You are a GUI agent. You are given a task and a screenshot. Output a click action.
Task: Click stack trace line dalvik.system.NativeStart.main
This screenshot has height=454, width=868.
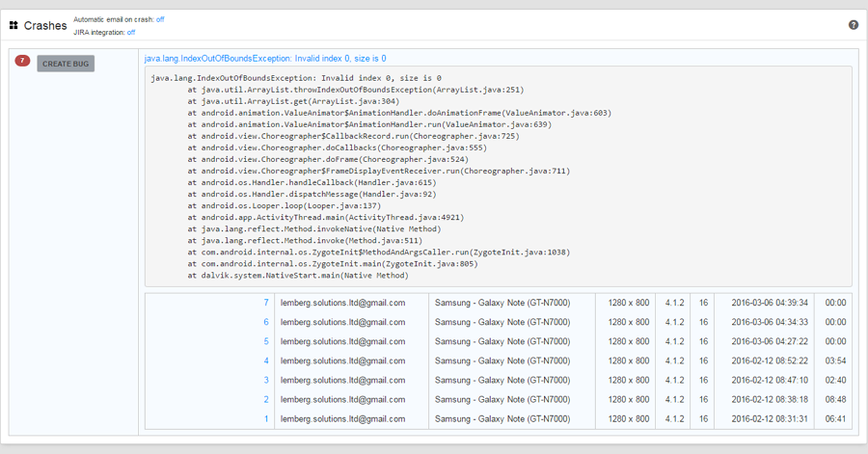[298, 276]
